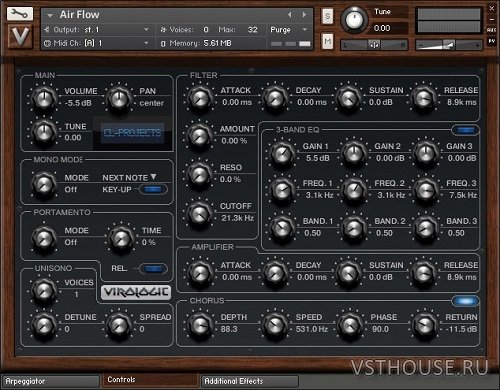Click the Filter Release knob
This screenshot has width=500, height=390.
tap(423, 97)
